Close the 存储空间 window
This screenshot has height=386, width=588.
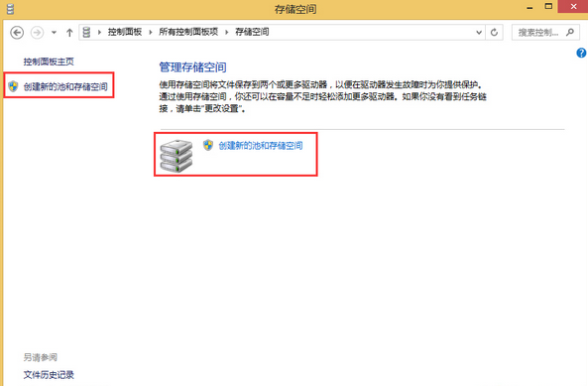(x=573, y=7)
